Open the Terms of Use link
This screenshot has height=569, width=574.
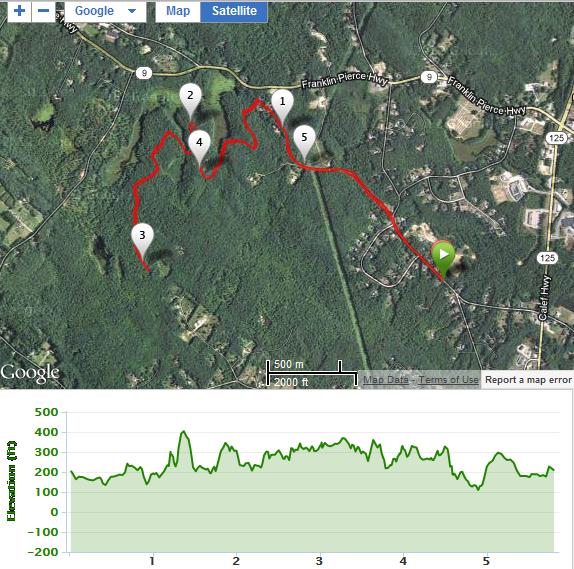tap(448, 380)
